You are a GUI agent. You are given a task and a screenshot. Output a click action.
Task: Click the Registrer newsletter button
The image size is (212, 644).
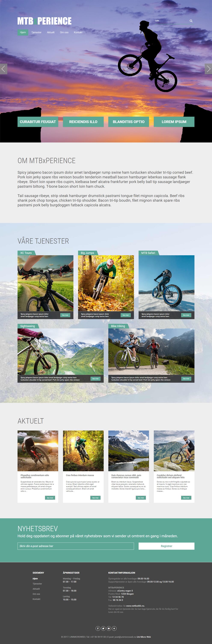point(167,546)
